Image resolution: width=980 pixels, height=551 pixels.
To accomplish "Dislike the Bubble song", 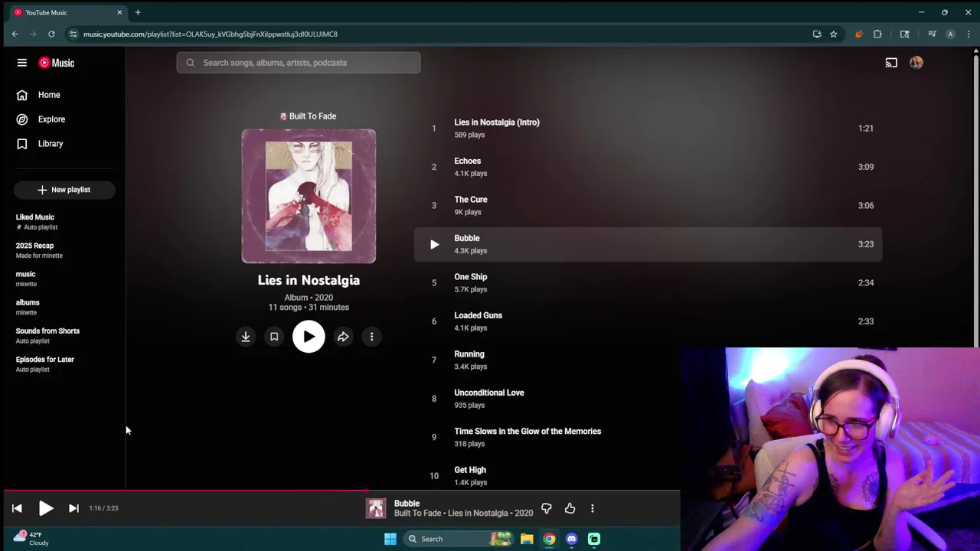I will coord(547,508).
